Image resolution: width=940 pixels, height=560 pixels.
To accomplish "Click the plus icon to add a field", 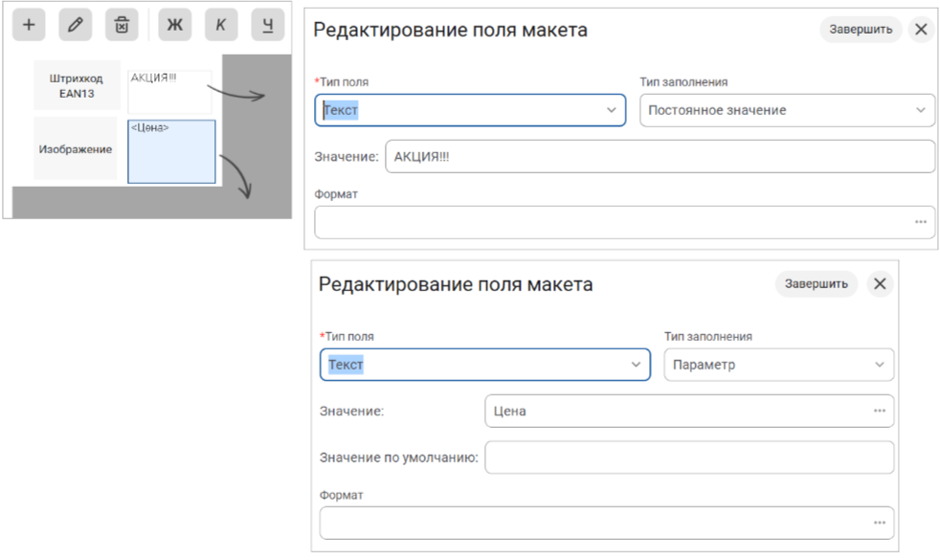I will pos(29,25).
